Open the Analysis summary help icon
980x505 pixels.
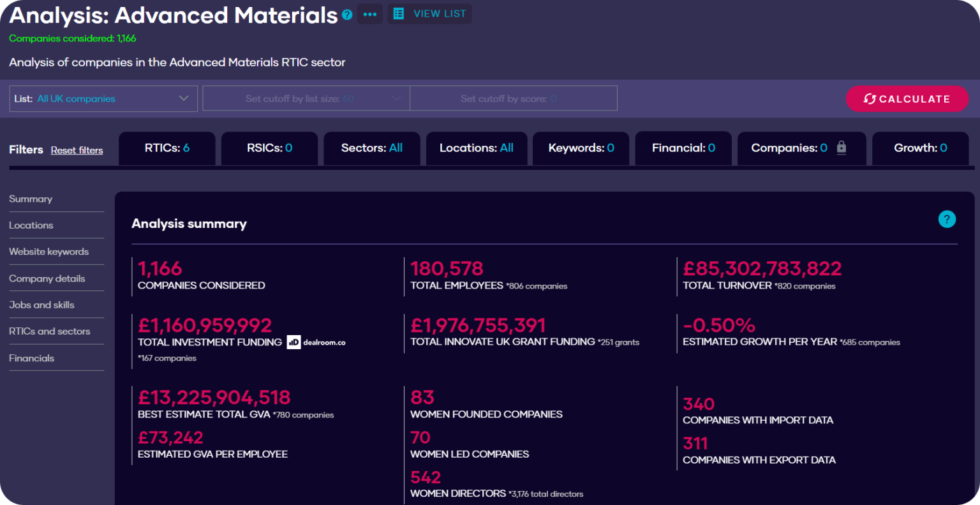pos(947,219)
